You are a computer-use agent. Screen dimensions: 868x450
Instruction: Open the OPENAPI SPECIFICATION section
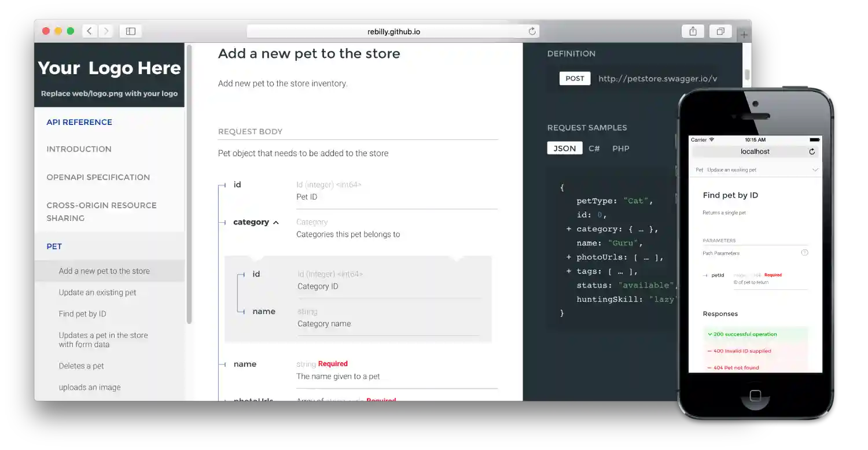pos(98,177)
